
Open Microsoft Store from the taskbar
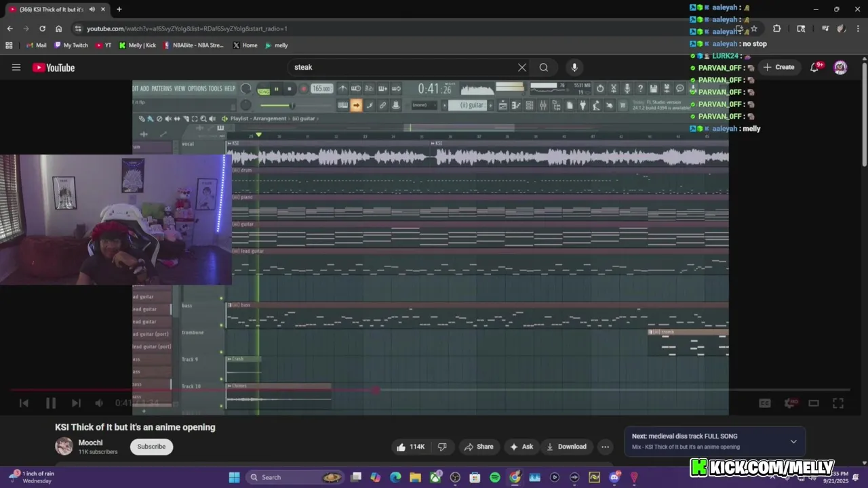[475, 477]
